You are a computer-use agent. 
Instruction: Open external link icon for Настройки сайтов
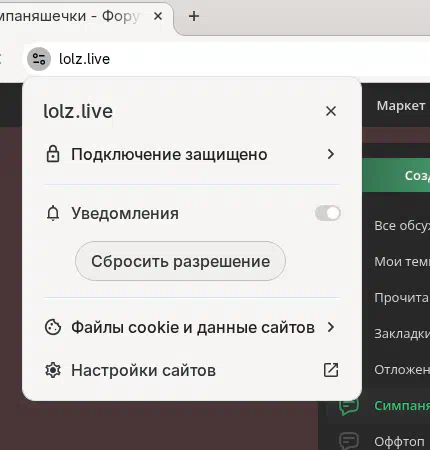(x=331, y=370)
